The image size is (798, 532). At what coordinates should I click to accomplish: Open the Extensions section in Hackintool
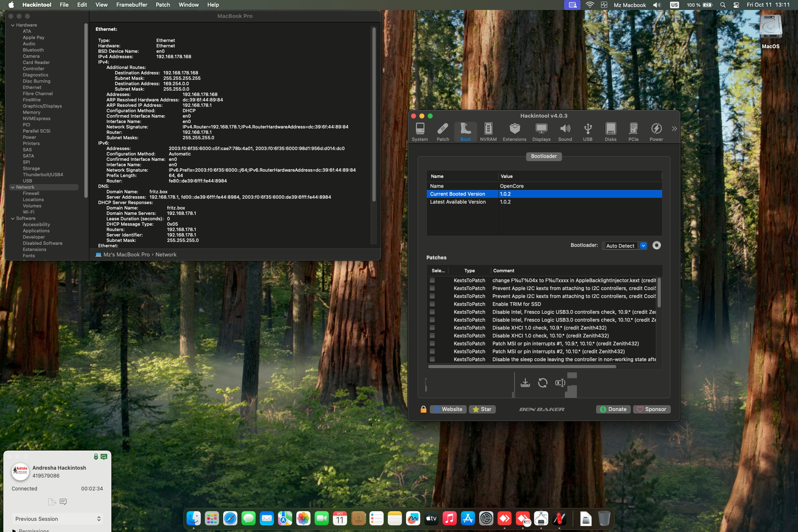pos(515,132)
